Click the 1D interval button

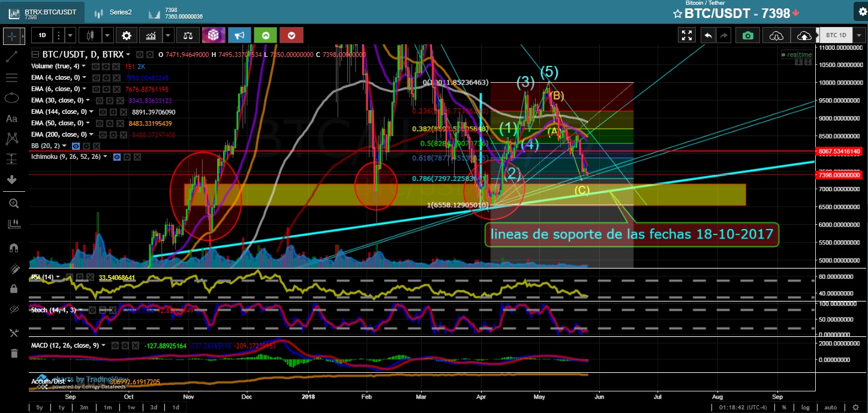[42, 35]
